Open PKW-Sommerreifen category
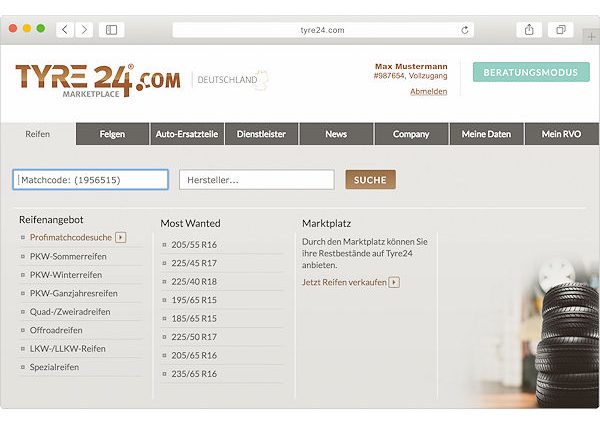 (x=68, y=256)
